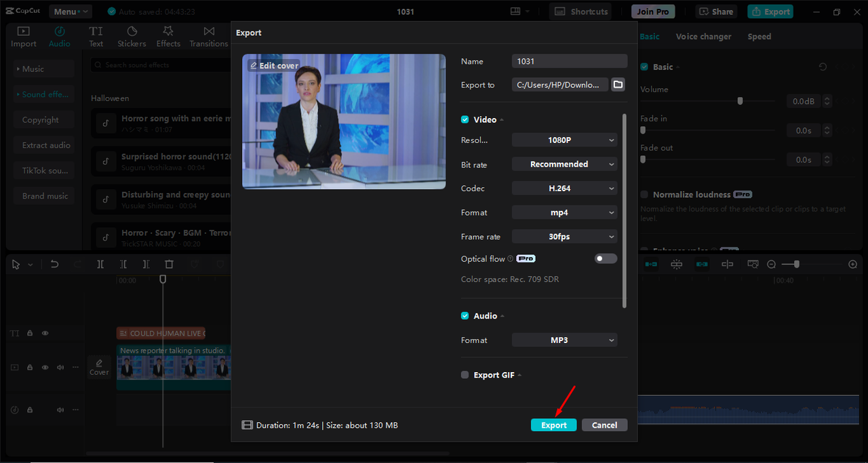Open the Resolution 1080P dropdown

pos(564,140)
